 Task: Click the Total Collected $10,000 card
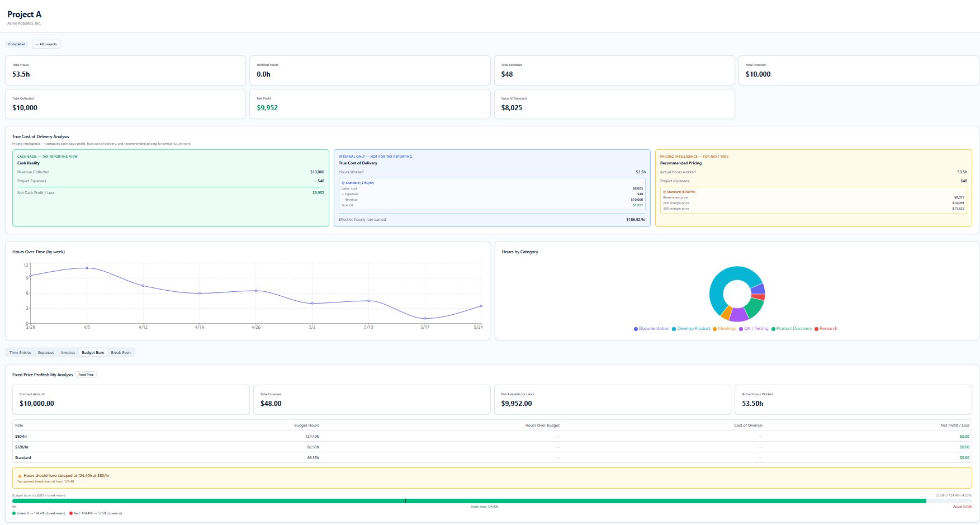click(125, 104)
